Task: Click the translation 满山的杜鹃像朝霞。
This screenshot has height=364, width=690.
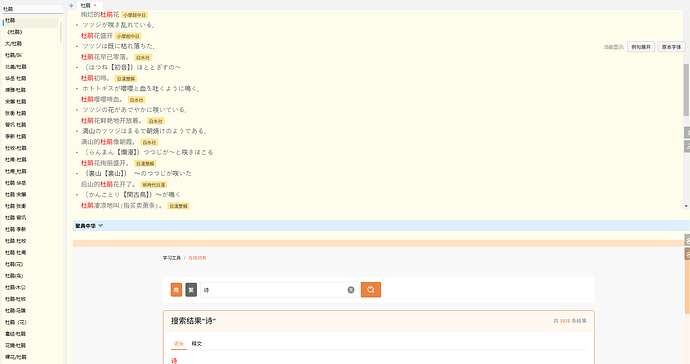Action: (x=109, y=142)
